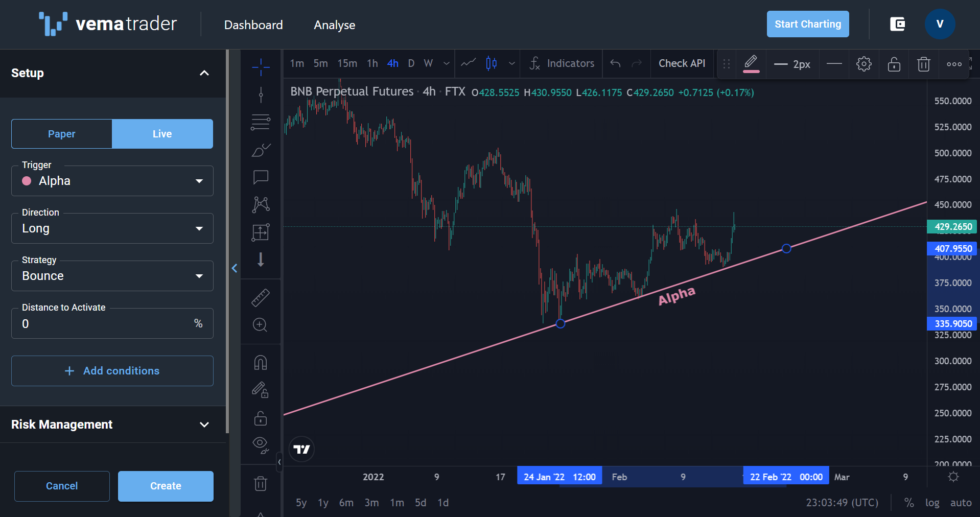The image size is (980, 517).
Task: Click the Create button
Action: click(x=166, y=486)
